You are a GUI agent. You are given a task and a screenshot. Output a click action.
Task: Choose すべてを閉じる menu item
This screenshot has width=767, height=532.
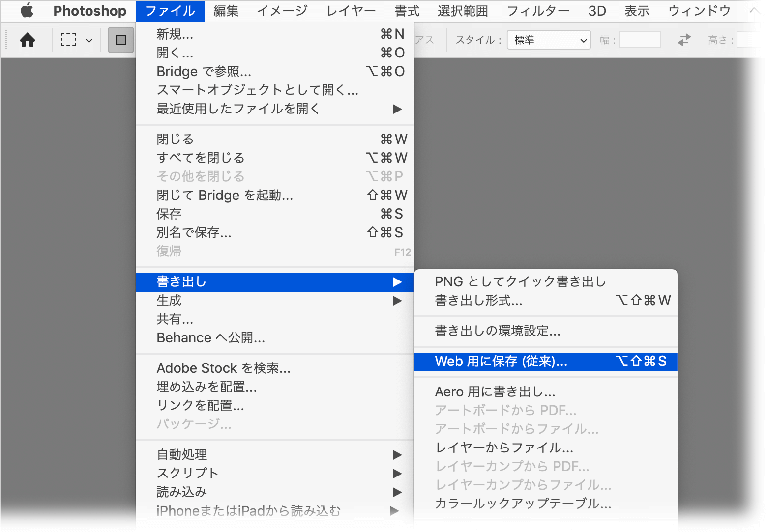click(x=275, y=158)
